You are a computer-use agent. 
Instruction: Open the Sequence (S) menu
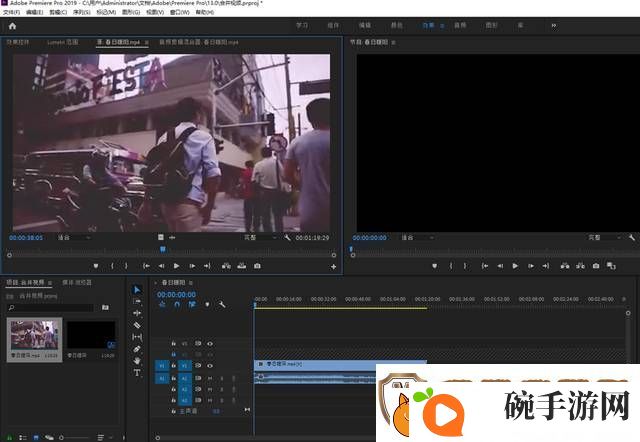tap(82, 12)
